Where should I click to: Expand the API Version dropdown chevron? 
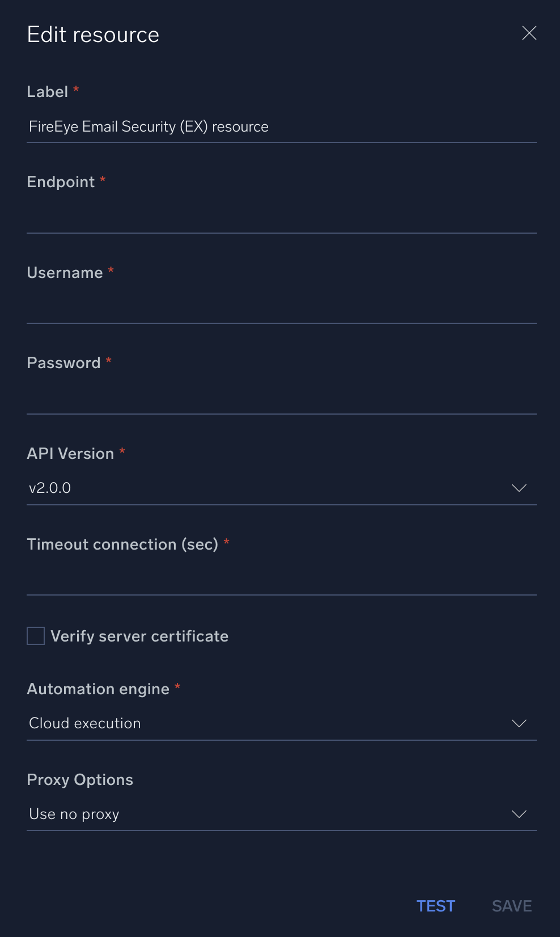coord(519,487)
